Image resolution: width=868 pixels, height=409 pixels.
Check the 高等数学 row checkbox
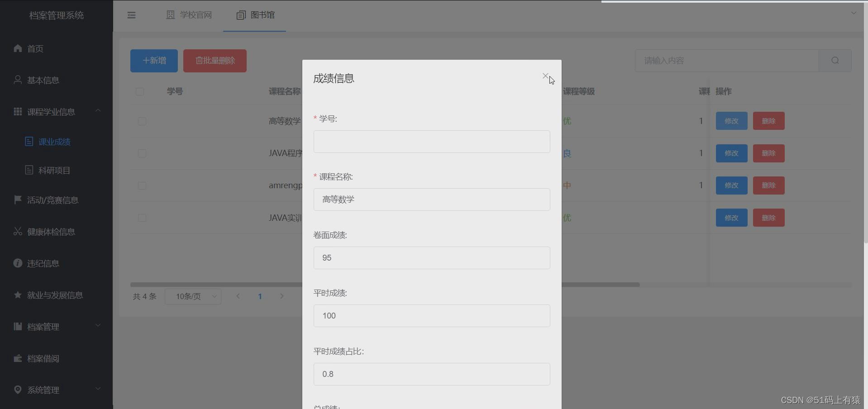point(142,121)
